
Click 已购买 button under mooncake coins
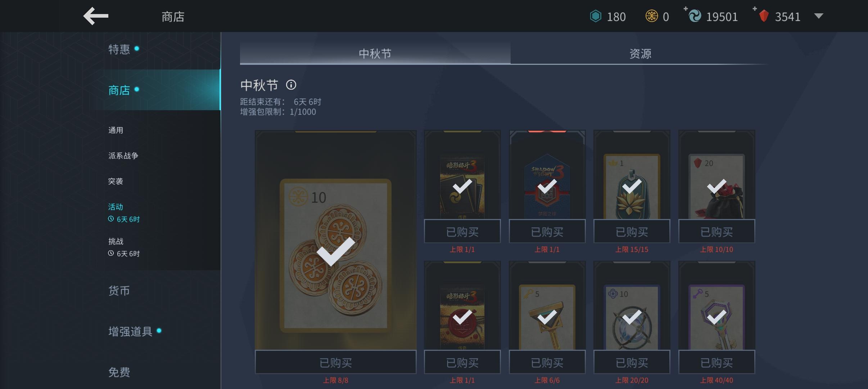335,362
